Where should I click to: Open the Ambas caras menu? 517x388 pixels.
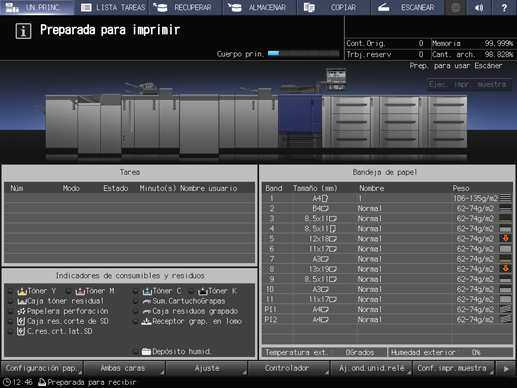(123, 368)
